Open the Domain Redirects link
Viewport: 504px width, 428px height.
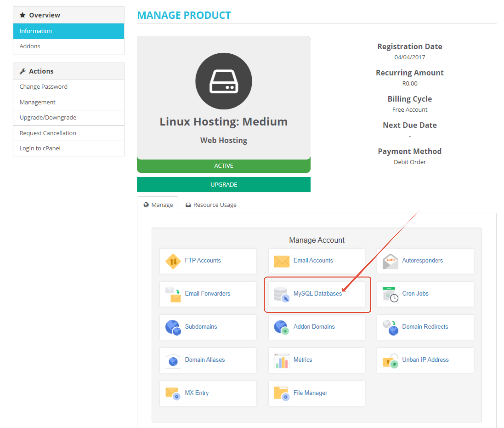tap(425, 326)
